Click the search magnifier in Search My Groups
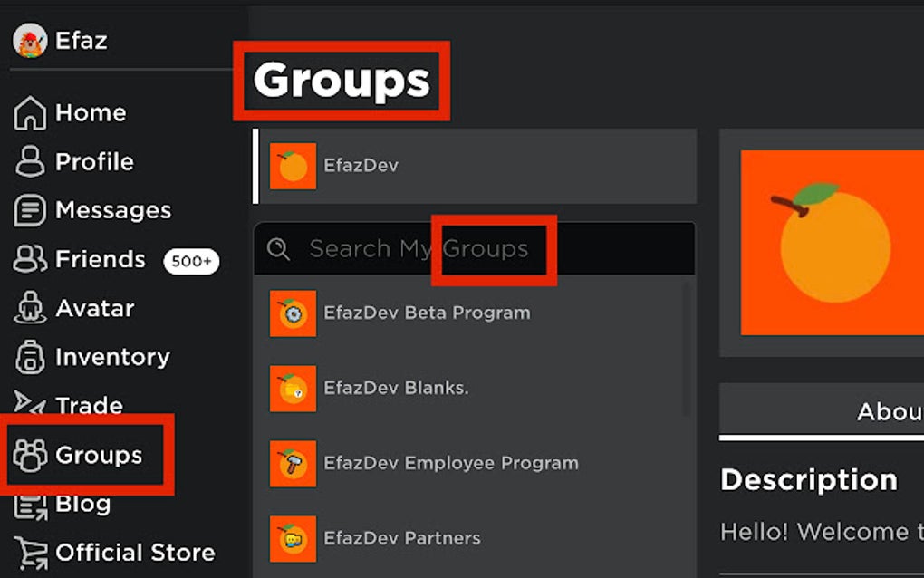This screenshot has height=578, width=924. [x=279, y=248]
